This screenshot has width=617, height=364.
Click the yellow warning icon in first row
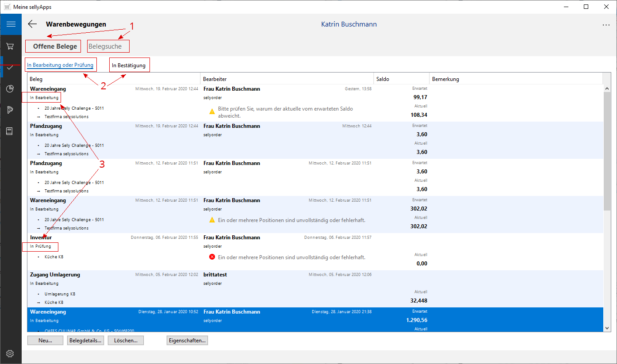[x=212, y=112]
